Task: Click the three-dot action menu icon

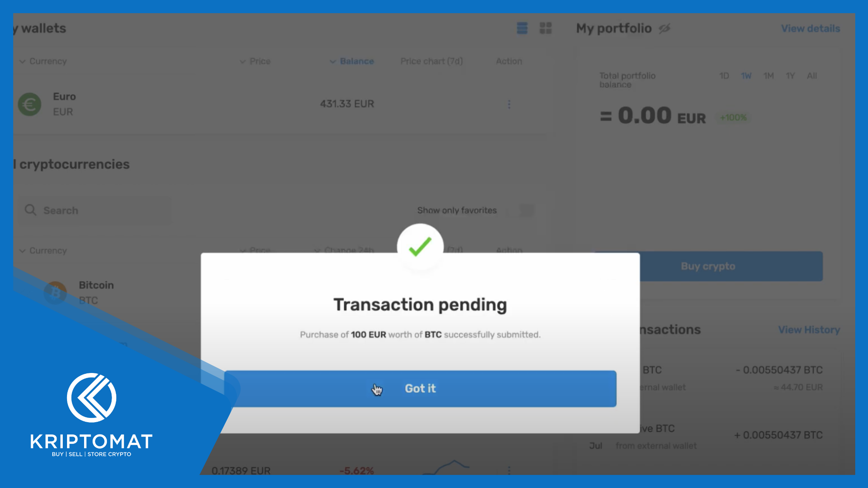Action: click(x=509, y=104)
